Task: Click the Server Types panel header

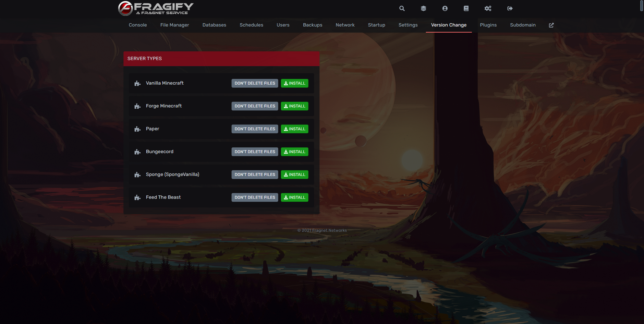Action: (221, 59)
